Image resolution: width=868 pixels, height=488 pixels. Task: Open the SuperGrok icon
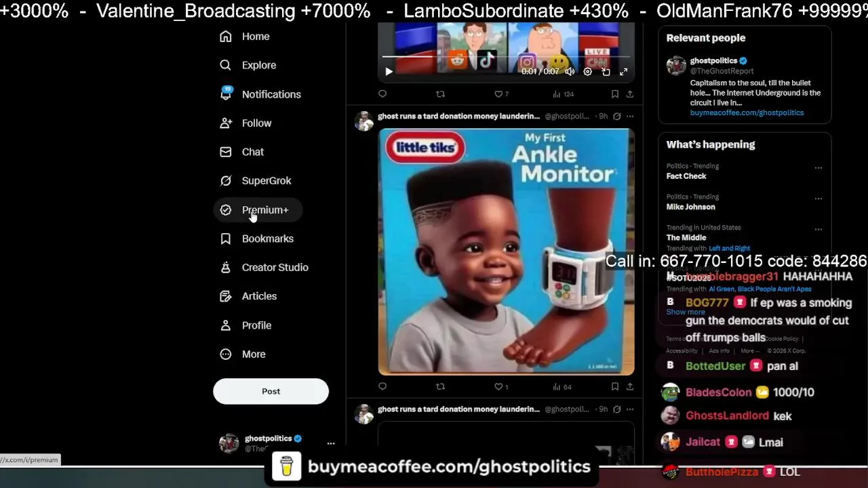pyautogui.click(x=226, y=180)
